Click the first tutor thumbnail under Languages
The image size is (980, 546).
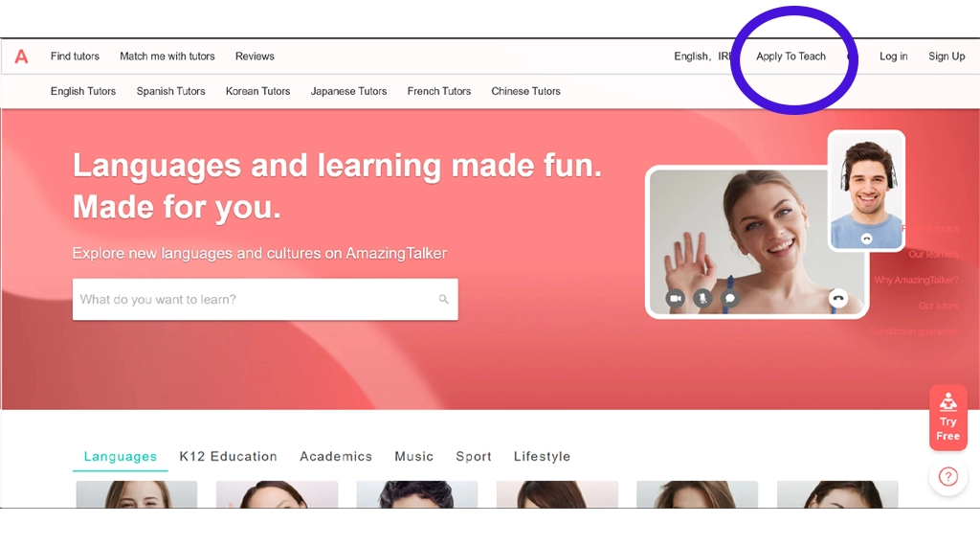point(136,494)
